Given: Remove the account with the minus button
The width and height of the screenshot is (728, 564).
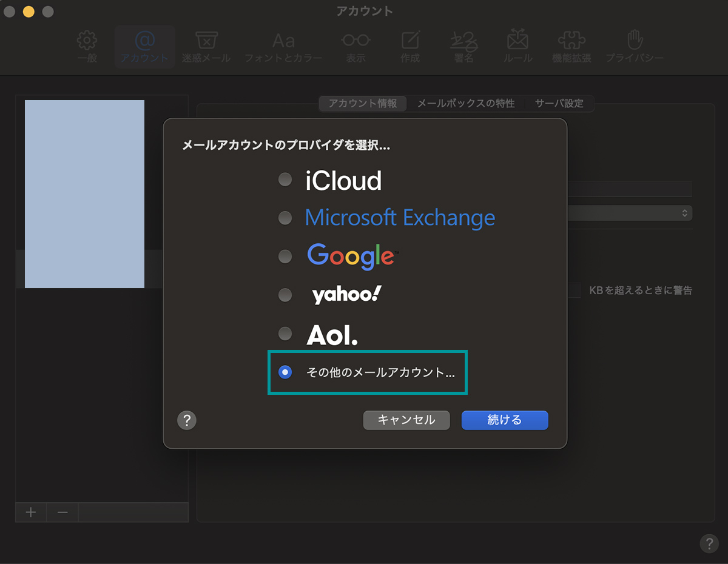Looking at the screenshot, I should tap(62, 512).
